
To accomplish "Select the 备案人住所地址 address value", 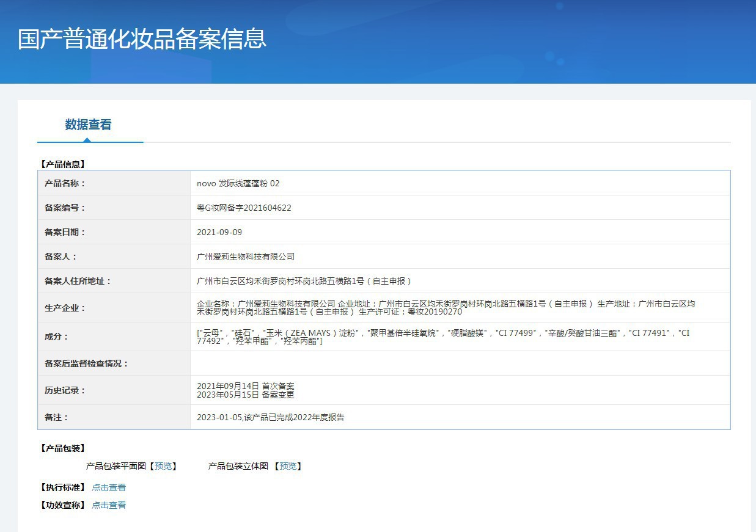I will (x=304, y=281).
